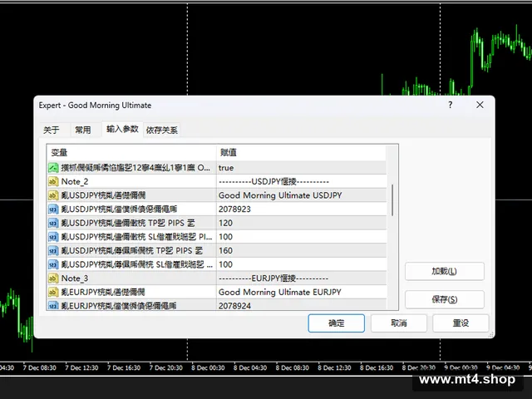This screenshot has width=532, height=399.
Task: Click the 加载(L) button
Action: [445, 272]
